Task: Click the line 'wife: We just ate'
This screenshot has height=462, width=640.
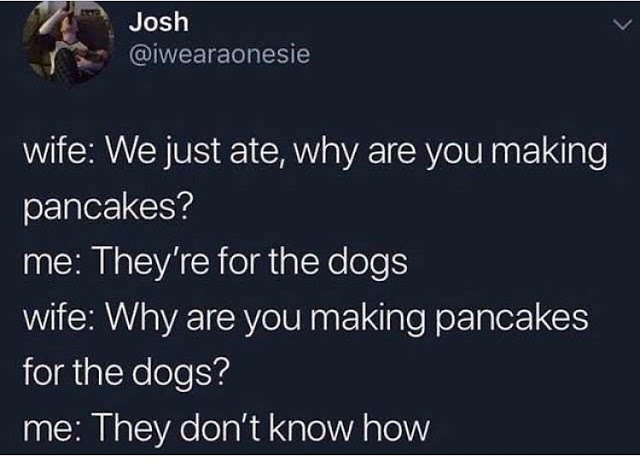Action: [x=315, y=152]
